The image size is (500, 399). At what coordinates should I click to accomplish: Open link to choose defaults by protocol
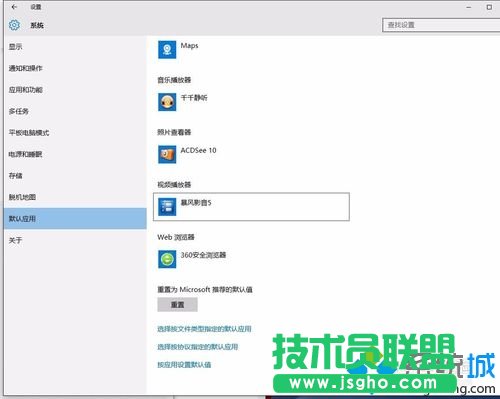[x=198, y=347]
